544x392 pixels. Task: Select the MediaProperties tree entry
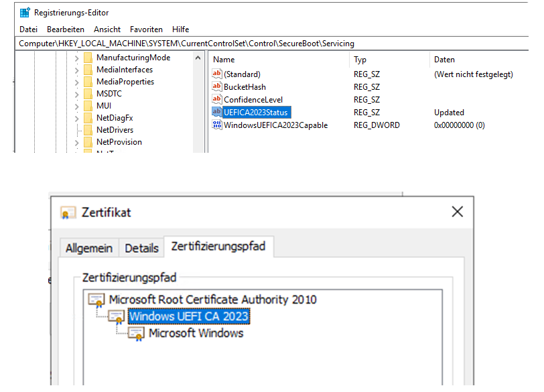coord(125,82)
